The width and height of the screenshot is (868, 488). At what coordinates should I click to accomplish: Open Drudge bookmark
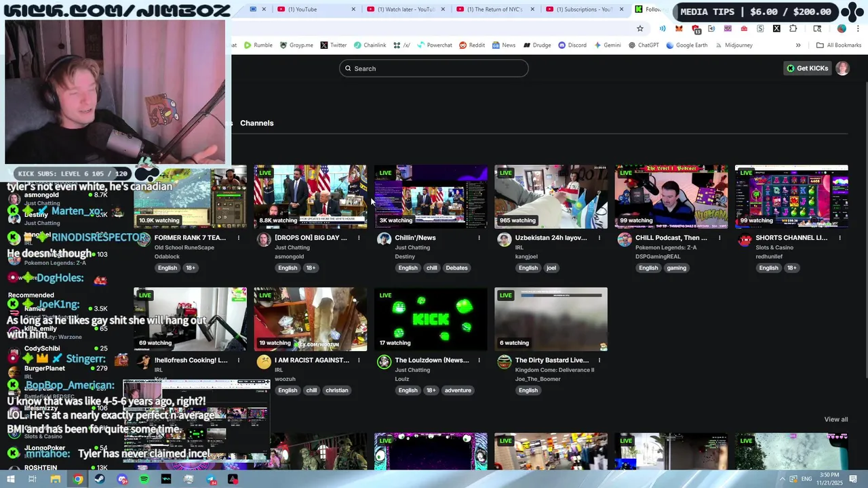536,45
